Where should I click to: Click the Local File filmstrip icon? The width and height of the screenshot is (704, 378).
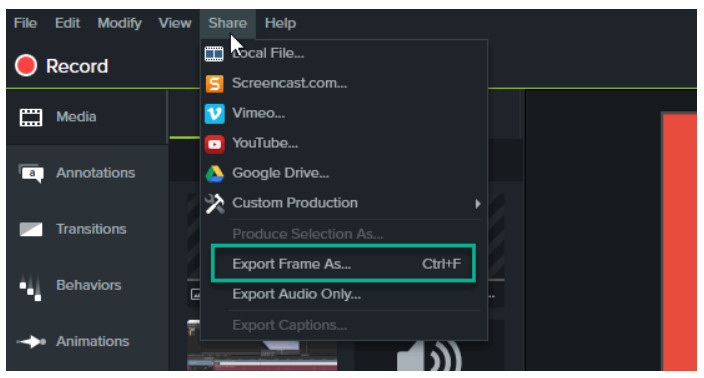point(214,54)
